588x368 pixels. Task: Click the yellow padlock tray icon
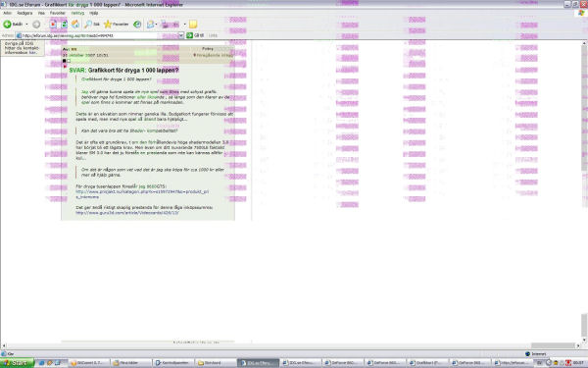pos(556,363)
